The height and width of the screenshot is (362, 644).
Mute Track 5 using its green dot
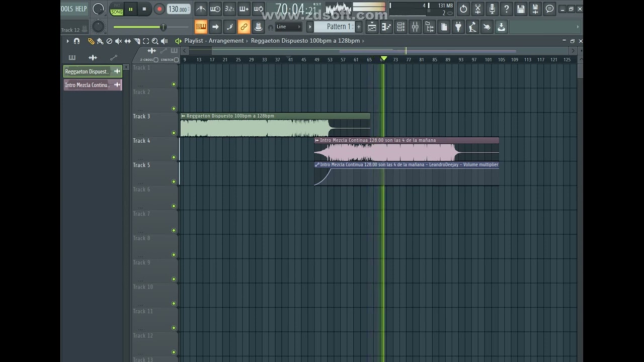coord(174,182)
